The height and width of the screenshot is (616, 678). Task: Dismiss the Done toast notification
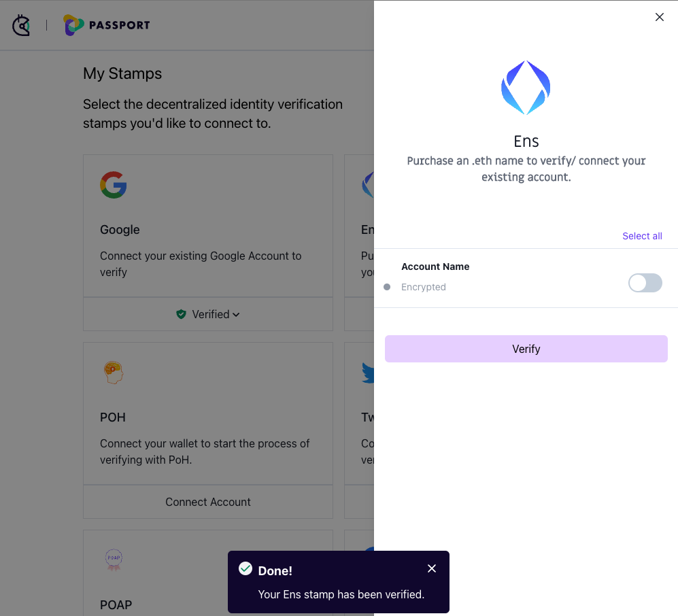(432, 568)
